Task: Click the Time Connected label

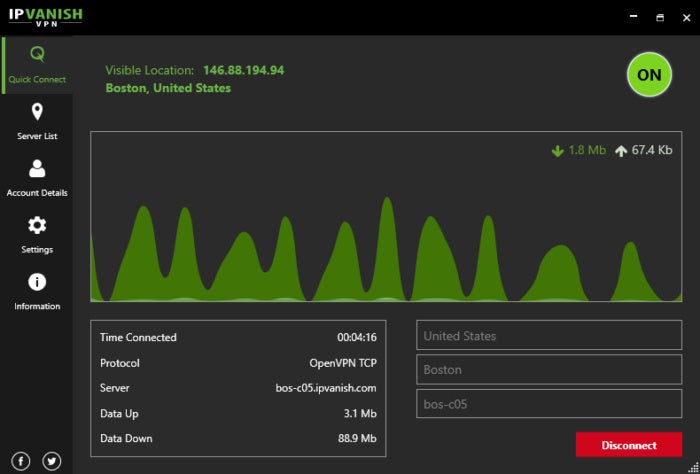Action: coord(138,337)
